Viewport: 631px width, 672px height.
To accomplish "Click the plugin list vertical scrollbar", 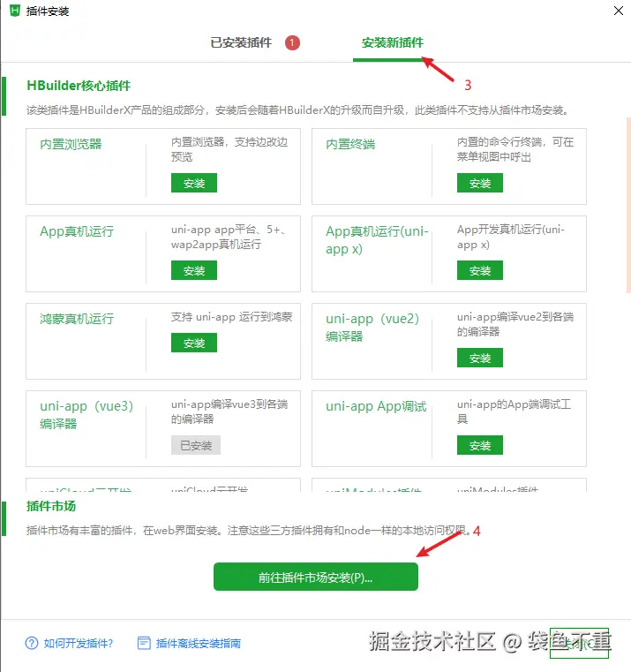I will click(x=628, y=205).
